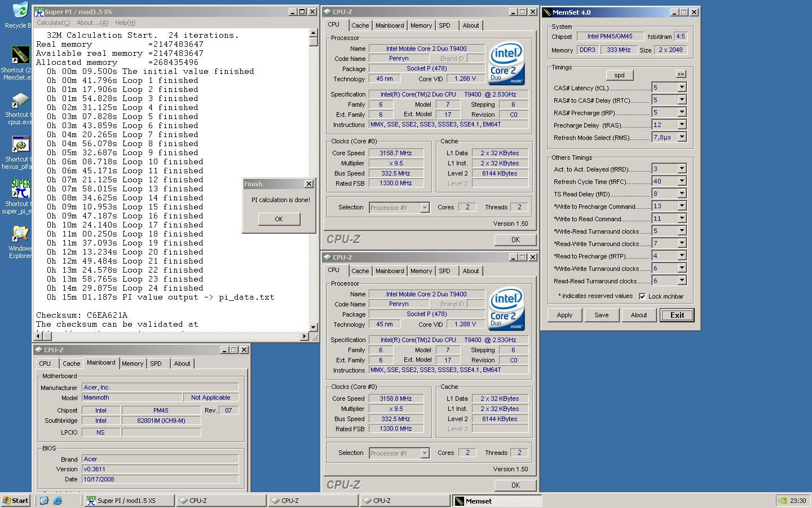Switch to SPD tab in lower CPU-Z
Screen dimensions: 812x508
445,271
